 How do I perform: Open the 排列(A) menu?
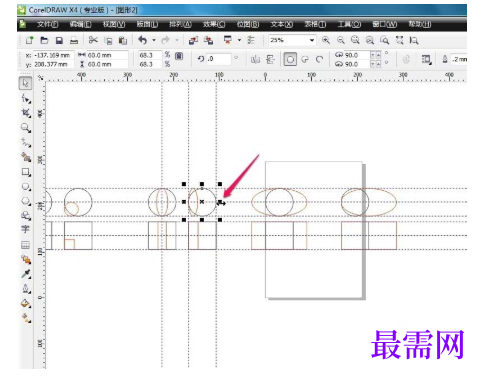pos(180,24)
